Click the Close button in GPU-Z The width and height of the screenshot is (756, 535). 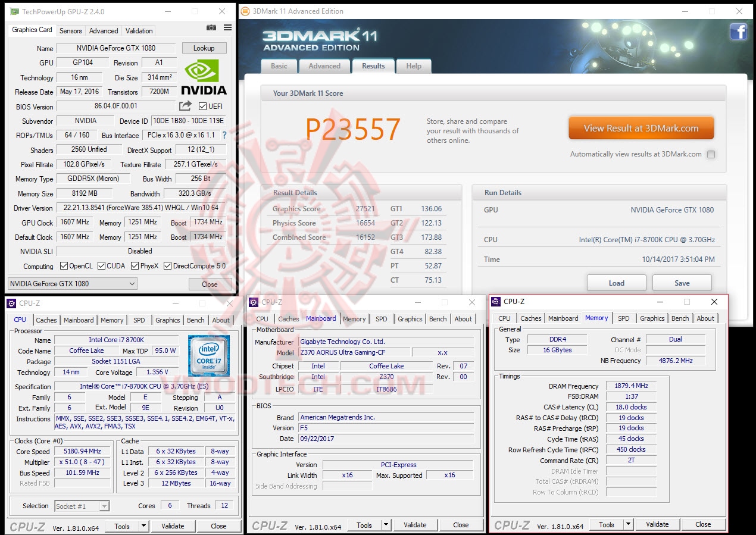click(210, 284)
